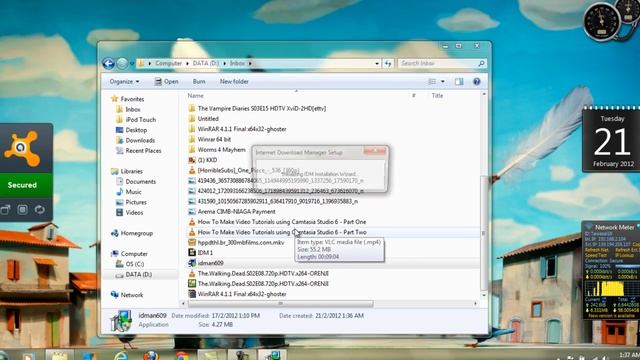
Task: Open the Music library
Action: 133,192
